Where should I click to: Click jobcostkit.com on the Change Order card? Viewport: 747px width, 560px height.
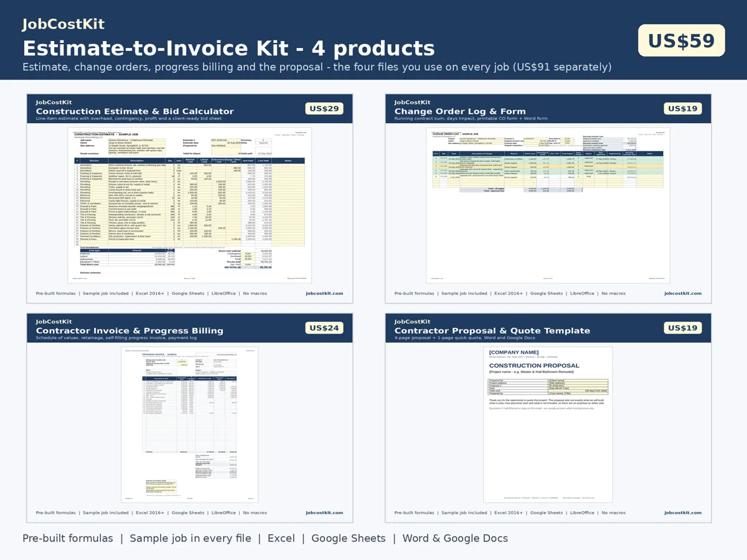[x=683, y=294]
